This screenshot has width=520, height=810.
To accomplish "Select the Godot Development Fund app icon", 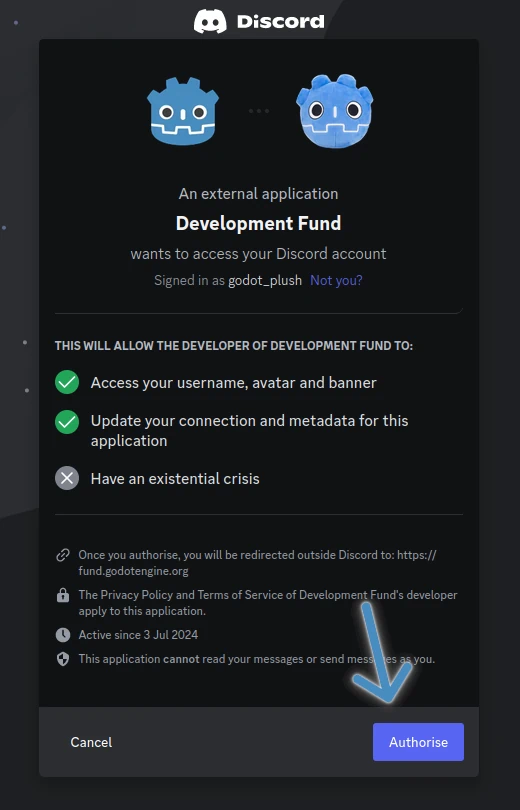I will click(183, 111).
